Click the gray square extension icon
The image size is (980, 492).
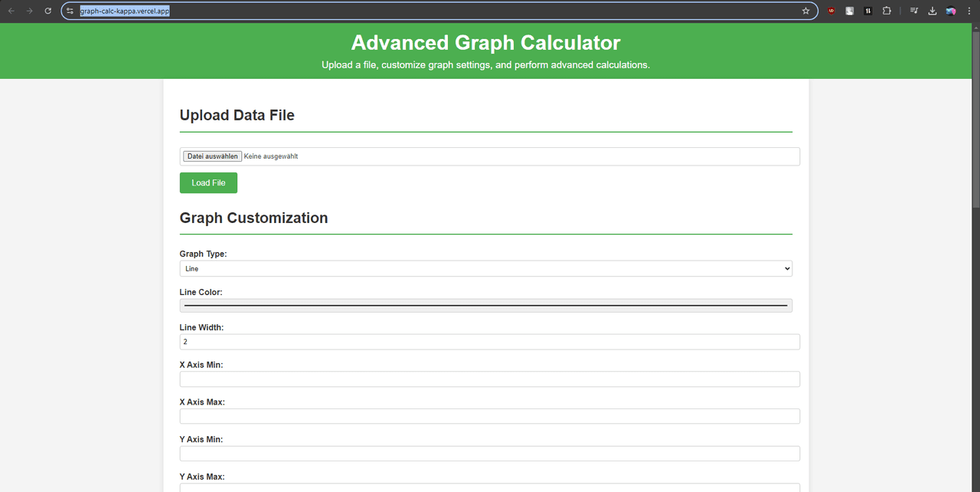(x=850, y=11)
